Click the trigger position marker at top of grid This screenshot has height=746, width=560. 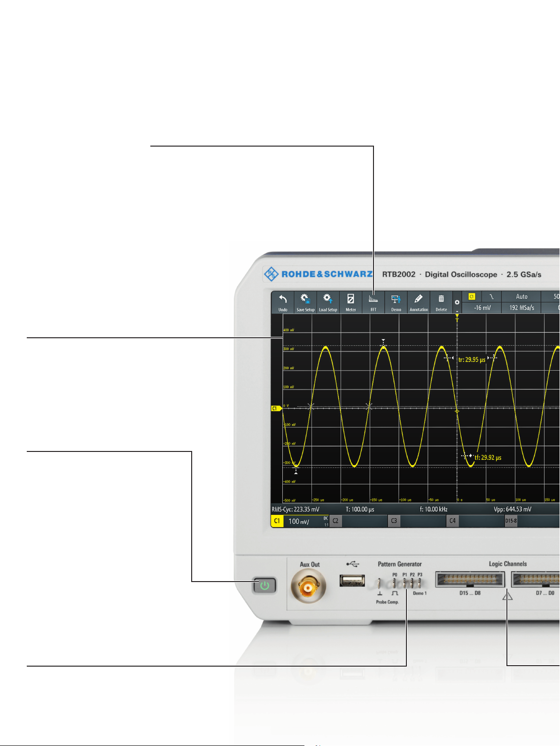(457, 318)
